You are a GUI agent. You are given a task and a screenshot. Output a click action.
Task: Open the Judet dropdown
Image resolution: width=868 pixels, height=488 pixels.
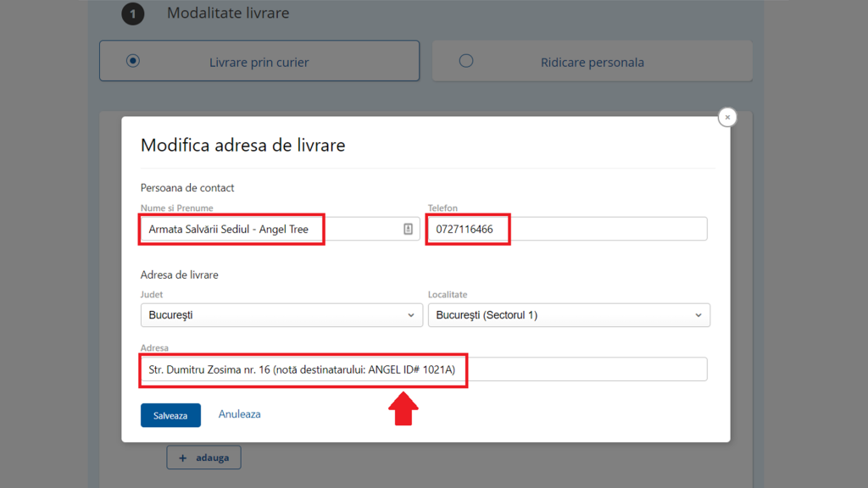tap(281, 315)
